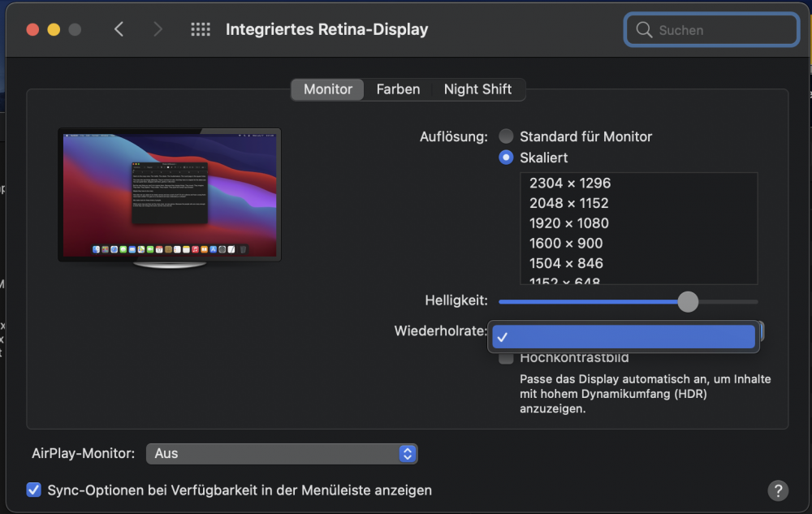Choose the checked Wiederholrate popup menu entry
812x514 pixels.
(624, 337)
